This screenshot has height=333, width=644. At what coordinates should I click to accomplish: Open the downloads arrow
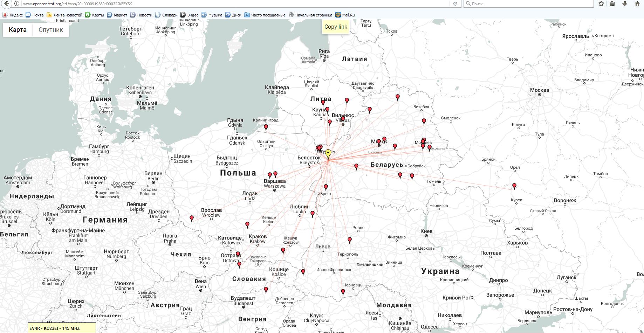624,4
